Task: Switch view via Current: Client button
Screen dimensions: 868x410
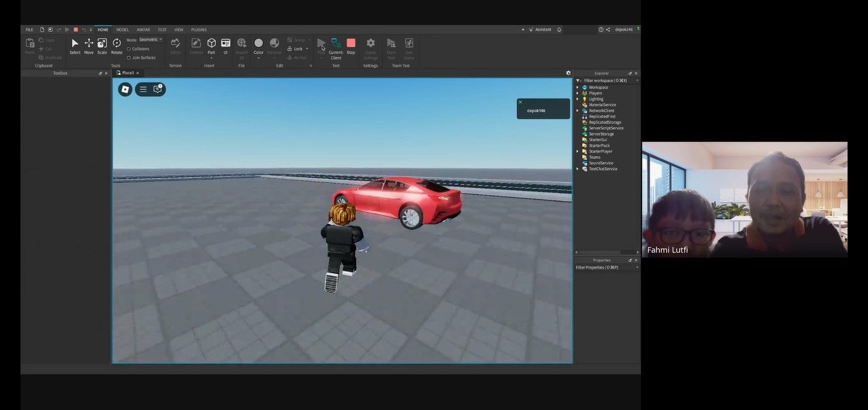Action: 336,48
